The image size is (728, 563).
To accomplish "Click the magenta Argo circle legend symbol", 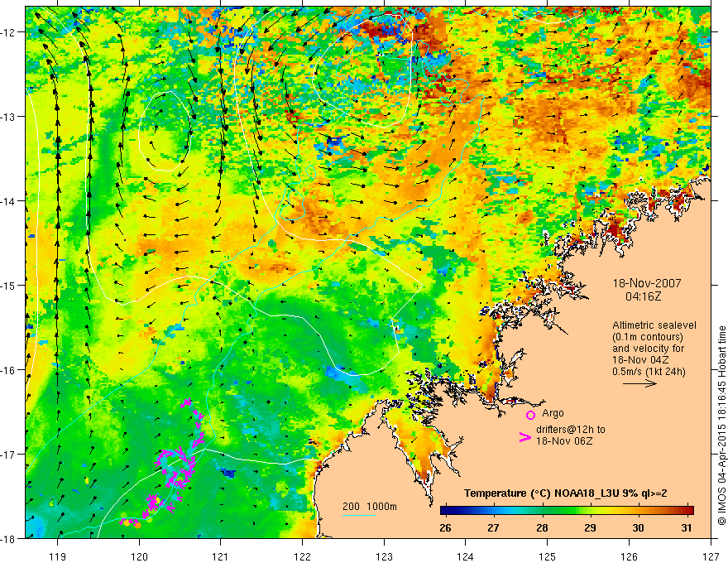I will (x=530, y=415).
